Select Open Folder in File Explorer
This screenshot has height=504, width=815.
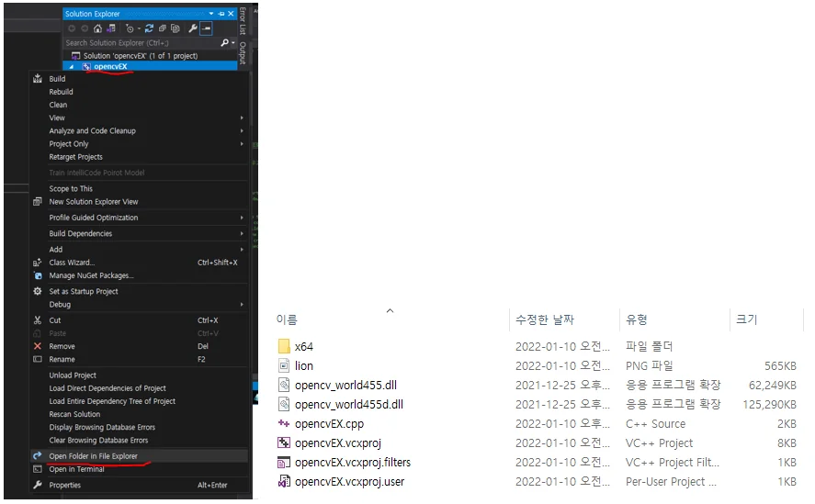(94, 456)
